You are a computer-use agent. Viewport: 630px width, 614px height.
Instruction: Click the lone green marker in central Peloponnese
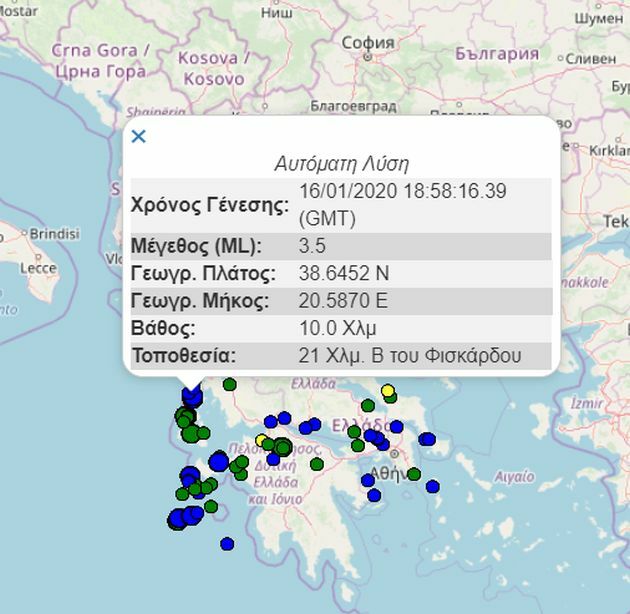(x=317, y=464)
